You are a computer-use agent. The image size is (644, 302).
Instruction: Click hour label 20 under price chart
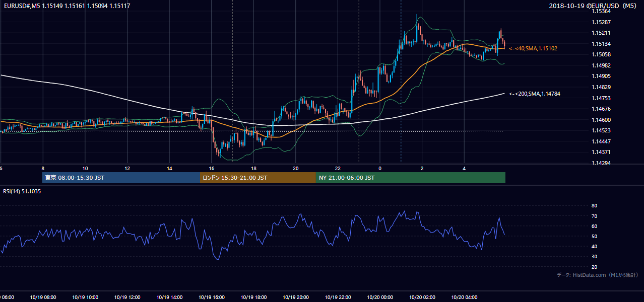click(296, 168)
